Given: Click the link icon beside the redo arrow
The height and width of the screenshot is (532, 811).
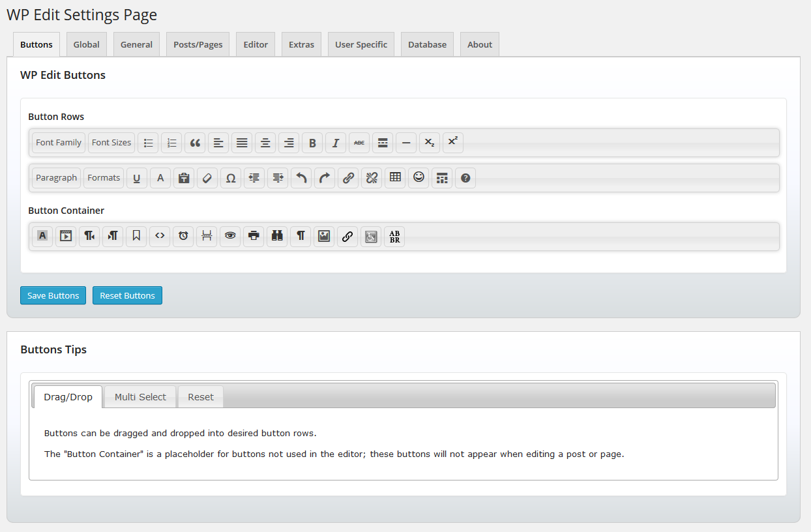Looking at the screenshot, I should point(348,178).
